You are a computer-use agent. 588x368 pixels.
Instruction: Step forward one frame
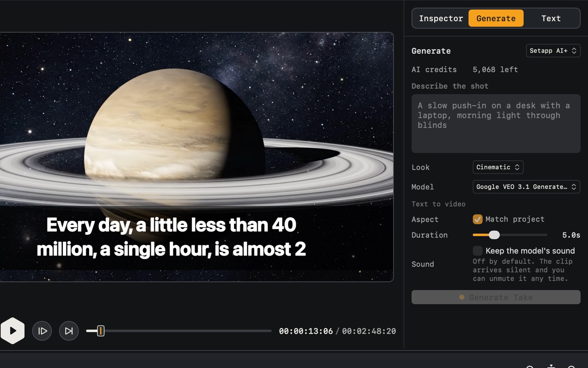(x=42, y=331)
